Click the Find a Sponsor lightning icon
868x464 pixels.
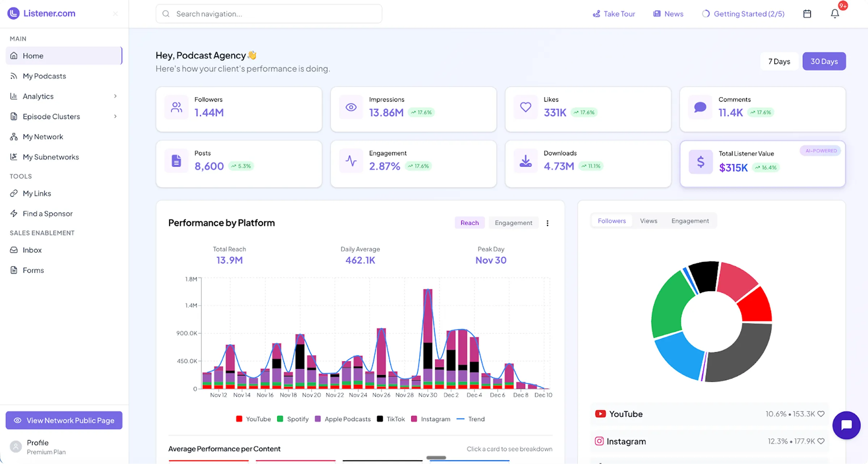(x=14, y=213)
